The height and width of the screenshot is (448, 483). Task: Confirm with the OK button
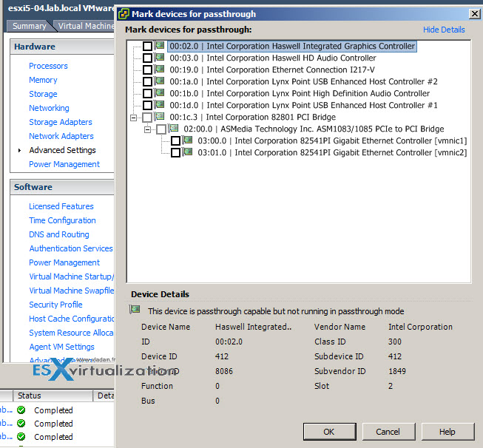tap(329, 432)
